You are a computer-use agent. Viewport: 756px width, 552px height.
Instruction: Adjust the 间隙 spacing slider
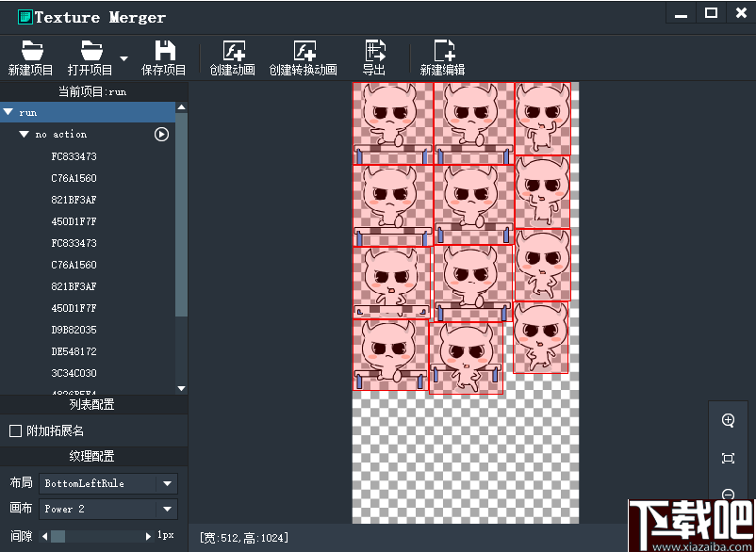(58, 533)
